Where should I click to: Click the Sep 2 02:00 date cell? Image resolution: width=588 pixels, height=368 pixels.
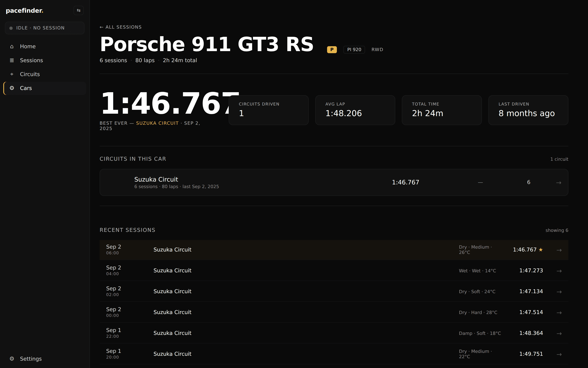(114, 291)
